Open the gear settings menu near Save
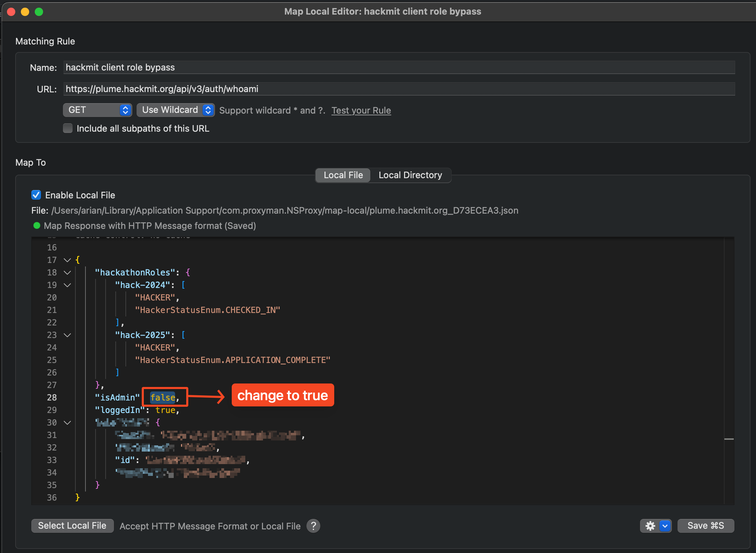This screenshot has width=756, height=553. pyautogui.click(x=650, y=526)
